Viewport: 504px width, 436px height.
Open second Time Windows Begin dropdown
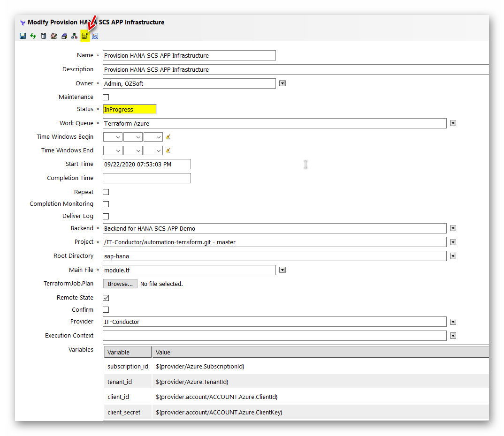(133, 137)
